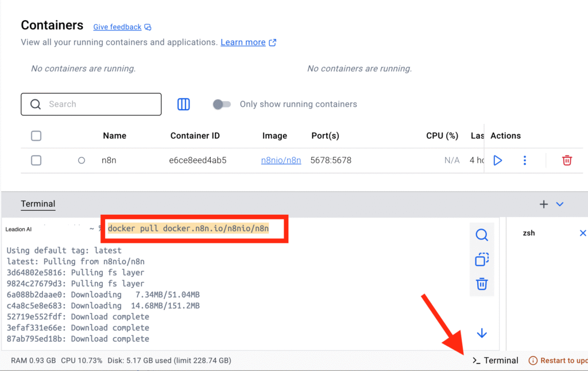Image resolution: width=588 pixels, height=371 pixels.
Task: Open the search icon in the terminal panel
Action: coord(481,234)
